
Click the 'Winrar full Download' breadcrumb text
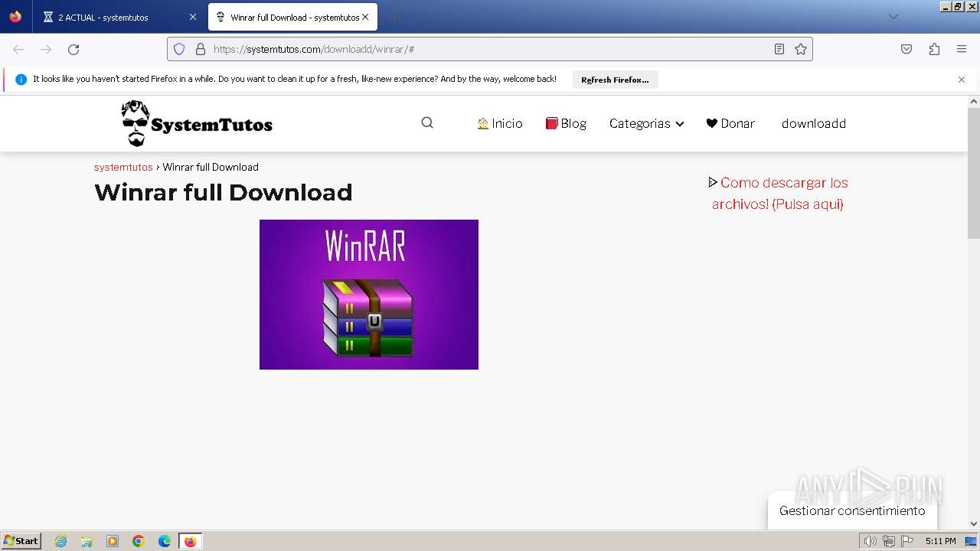pos(211,167)
